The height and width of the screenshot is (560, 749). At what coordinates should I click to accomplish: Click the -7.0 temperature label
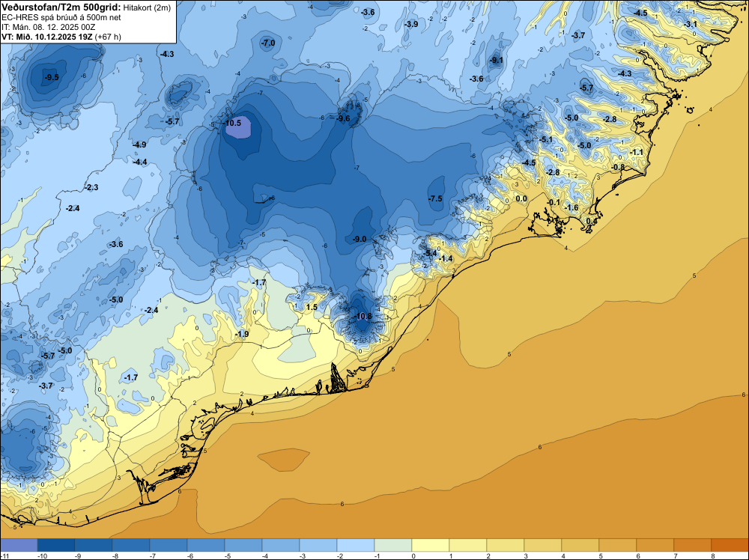pyautogui.click(x=267, y=43)
